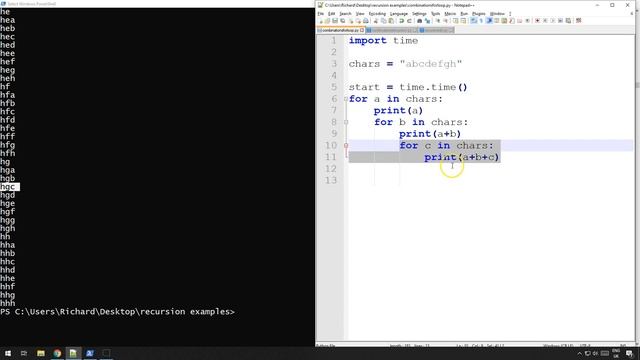Collapse the fold marker at line 8
Viewport: 640px width, 360px height.
[x=346, y=122]
